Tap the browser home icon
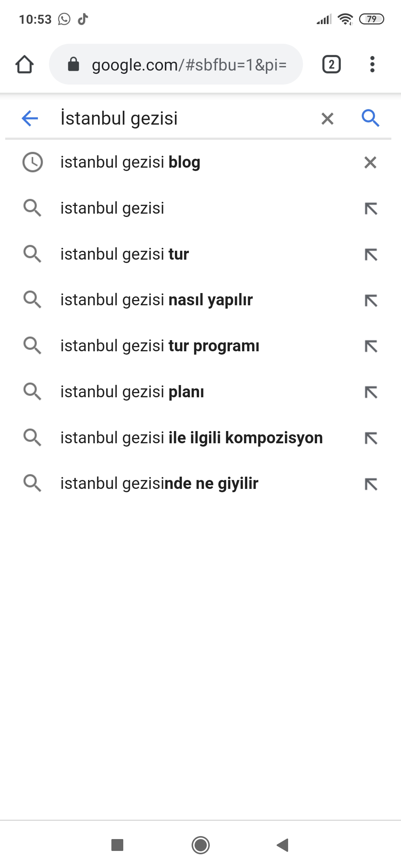401x868 pixels. pos(25,65)
